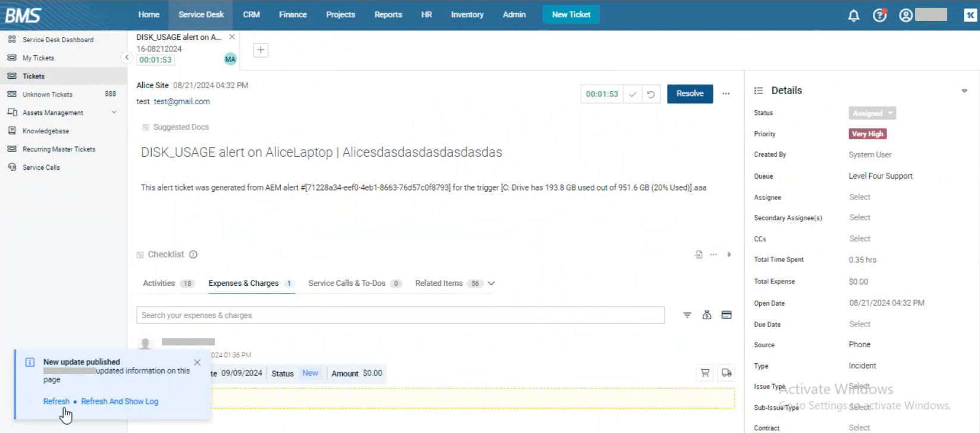The height and width of the screenshot is (433, 980).
Task: Collapse the Details panel
Action: (x=964, y=91)
